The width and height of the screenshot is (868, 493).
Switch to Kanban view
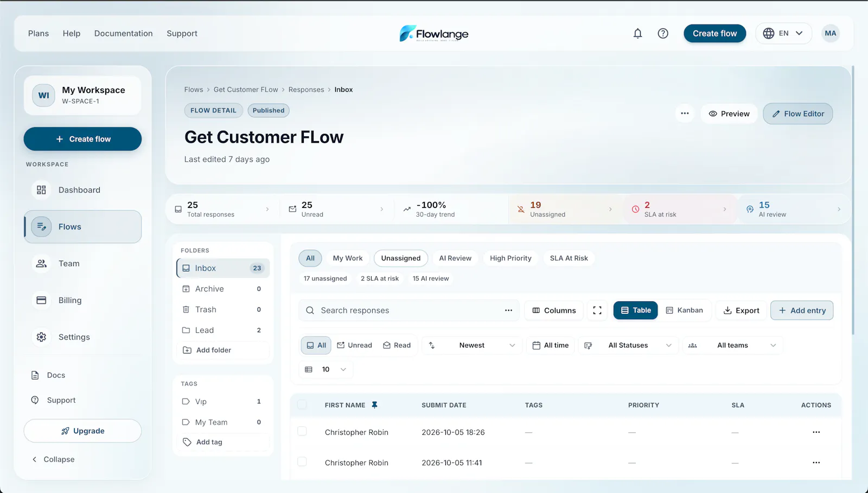click(x=685, y=310)
